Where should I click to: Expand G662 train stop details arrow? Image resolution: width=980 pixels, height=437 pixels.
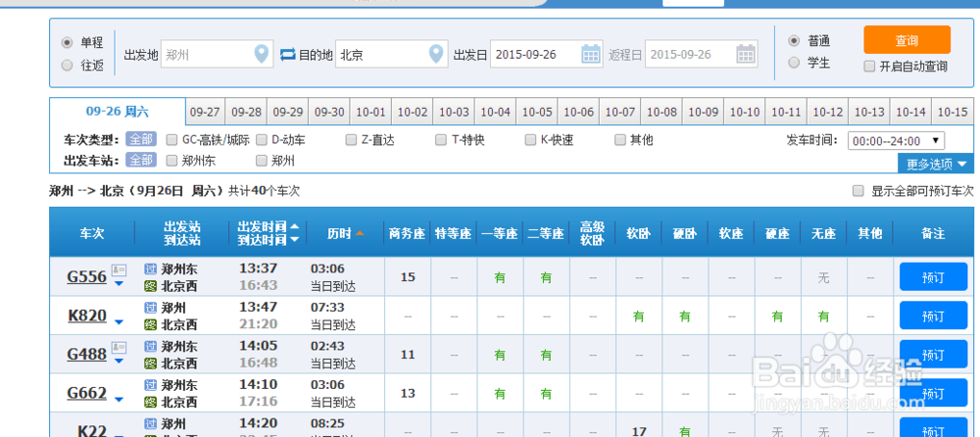[x=119, y=400]
